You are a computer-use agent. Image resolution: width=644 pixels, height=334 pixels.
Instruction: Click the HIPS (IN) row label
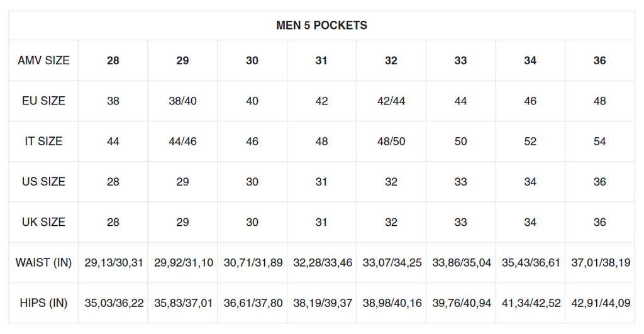pos(43,303)
